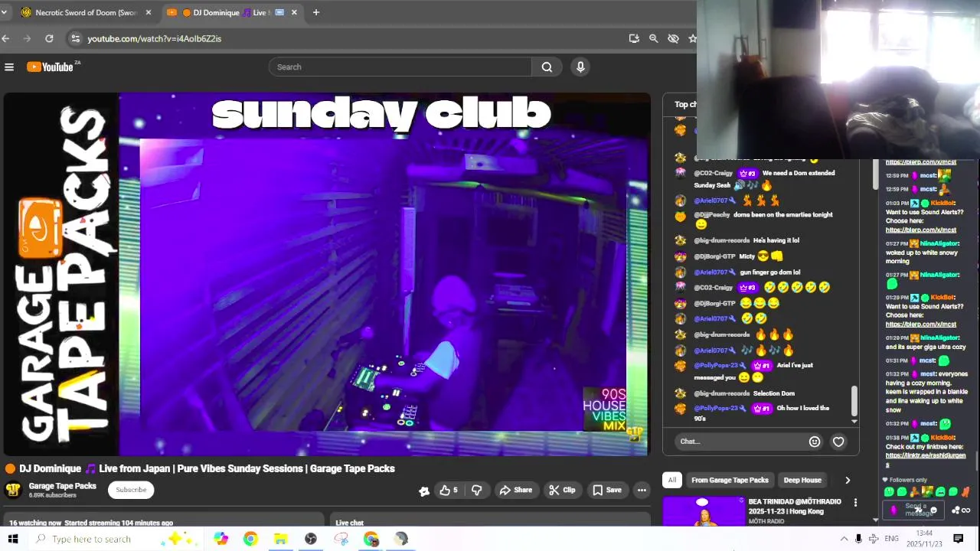Open the YouTube guide hamburger menu

point(9,67)
